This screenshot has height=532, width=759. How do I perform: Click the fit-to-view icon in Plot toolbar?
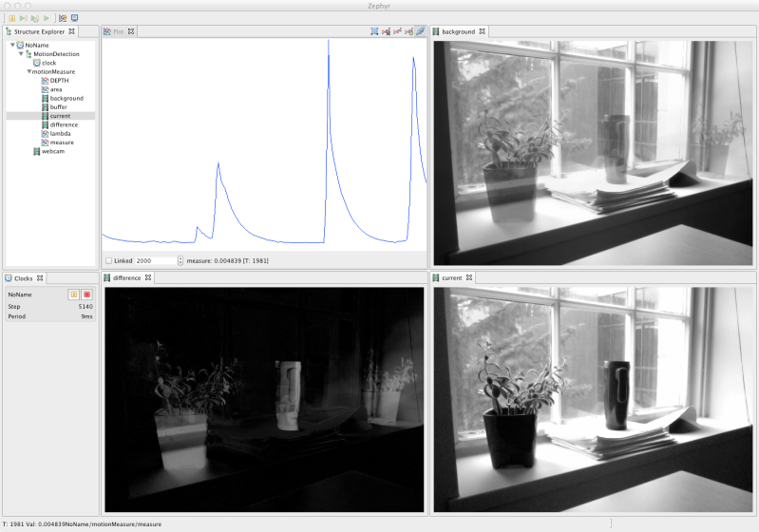pos(374,31)
